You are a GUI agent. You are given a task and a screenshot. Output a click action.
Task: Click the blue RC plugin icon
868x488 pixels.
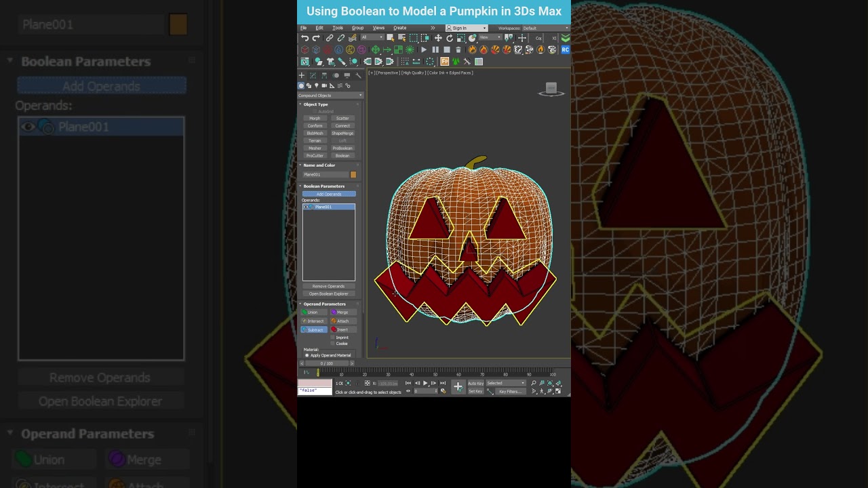(x=565, y=49)
